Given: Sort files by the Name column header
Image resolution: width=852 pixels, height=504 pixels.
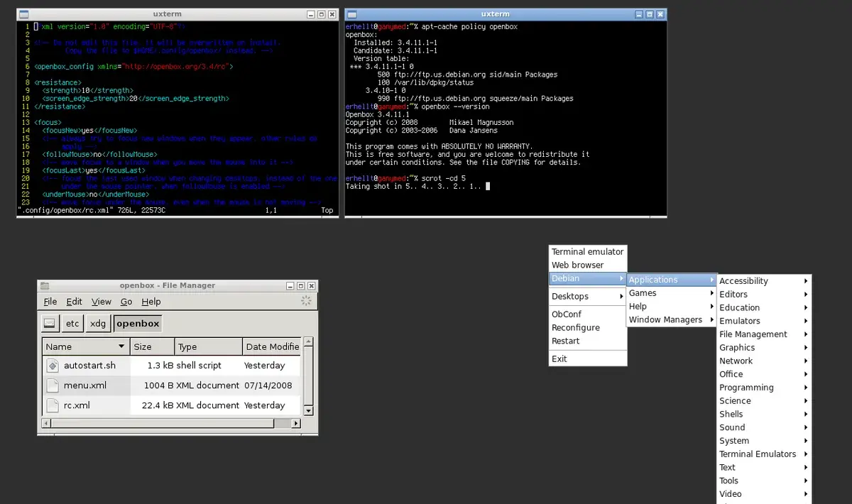Looking at the screenshot, I should tap(87, 346).
